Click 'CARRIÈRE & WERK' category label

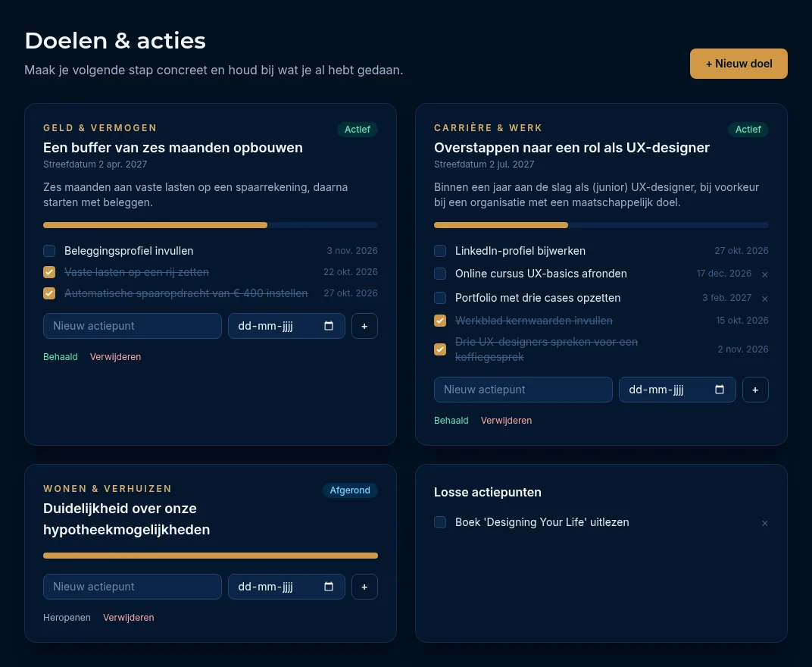point(489,128)
